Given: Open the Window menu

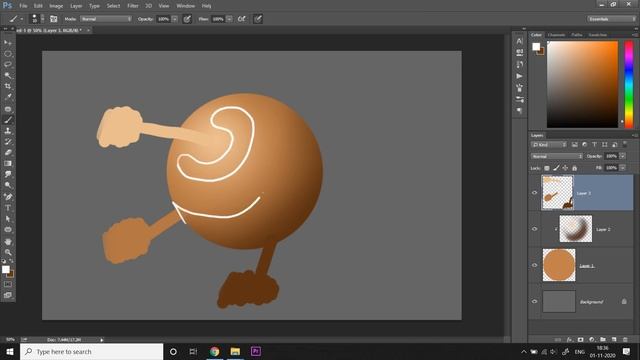Looking at the screenshot, I should click(185, 6).
